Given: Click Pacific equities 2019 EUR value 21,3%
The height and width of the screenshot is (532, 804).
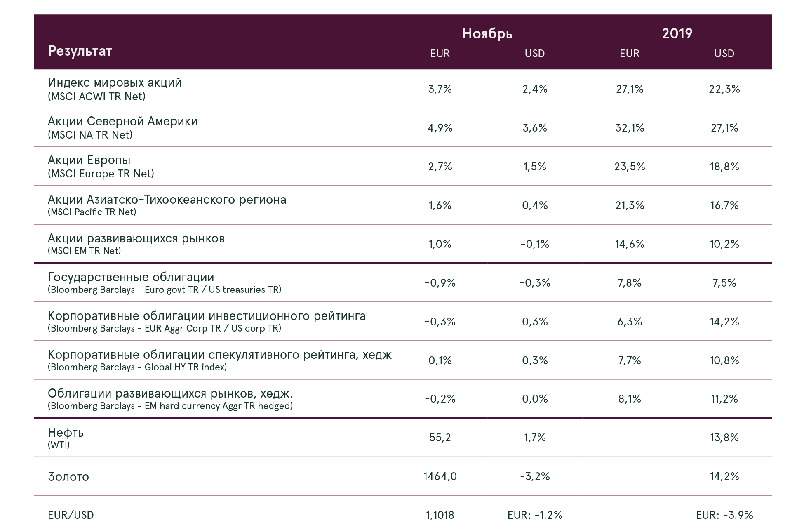Looking at the screenshot, I should pos(630,206).
